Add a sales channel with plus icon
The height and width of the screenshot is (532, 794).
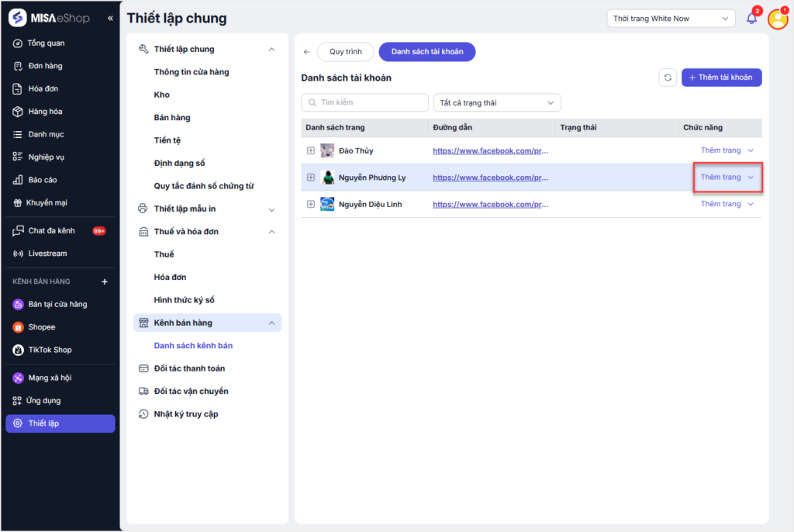click(x=105, y=282)
